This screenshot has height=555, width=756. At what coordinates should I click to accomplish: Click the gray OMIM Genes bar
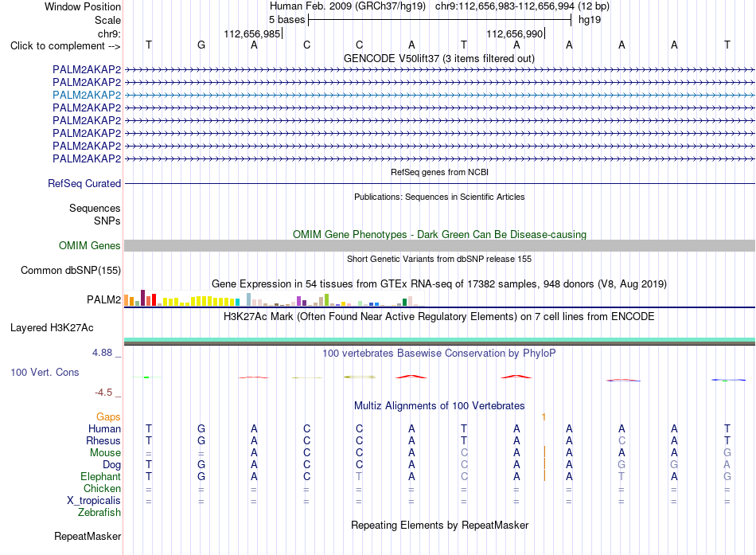pyautogui.click(x=439, y=245)
